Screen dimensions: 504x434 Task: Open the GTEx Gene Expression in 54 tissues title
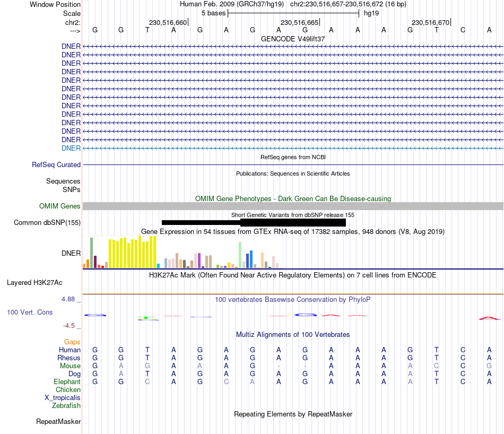click(293, 231)
